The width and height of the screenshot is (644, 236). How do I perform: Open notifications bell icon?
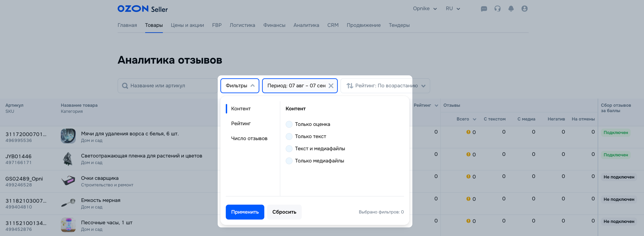pyautogui.click(x=511, y=9)
